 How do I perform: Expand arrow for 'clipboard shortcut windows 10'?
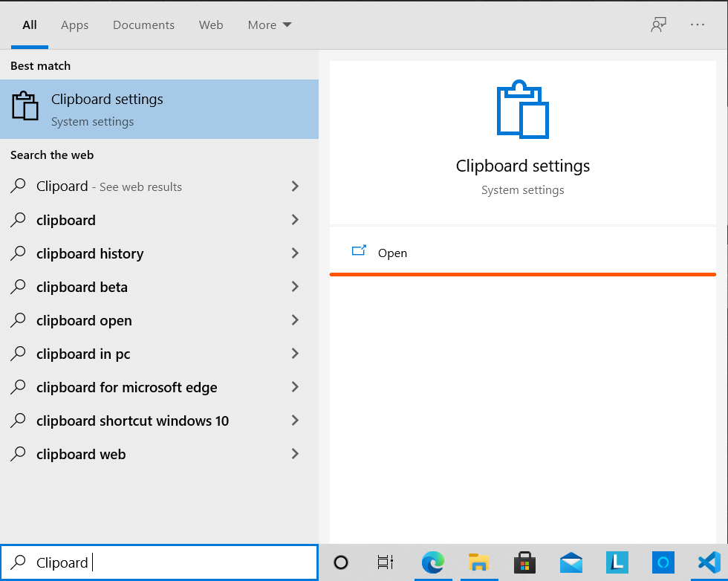(x=295, y=421)
